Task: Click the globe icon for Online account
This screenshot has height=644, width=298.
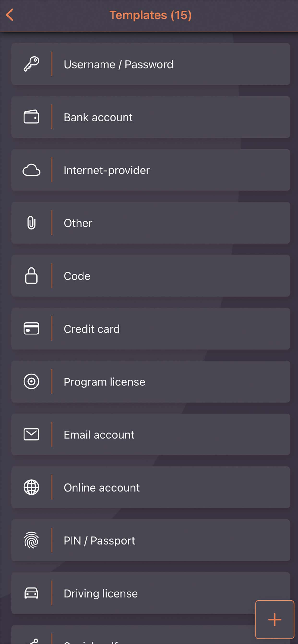Action: [31, 487]
